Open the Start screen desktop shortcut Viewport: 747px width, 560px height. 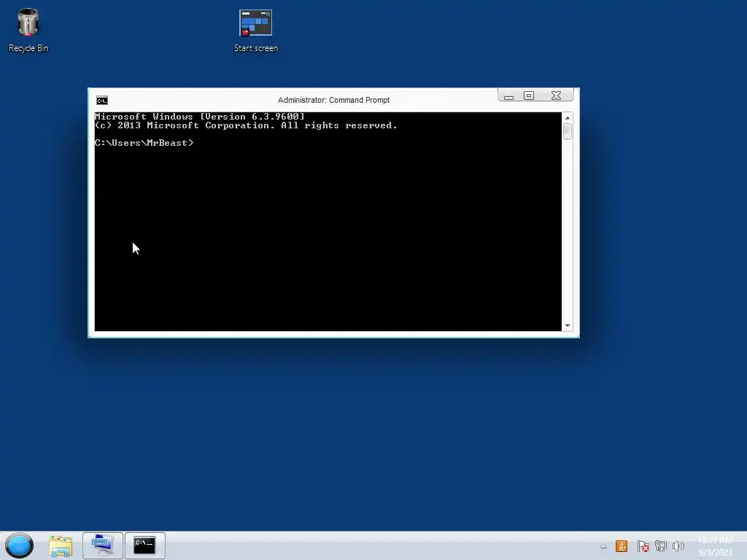(256, 29)
